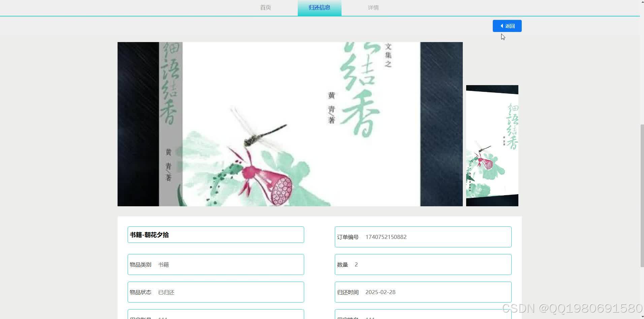Click the small book cover thumbnail on the right
The width and height of the screenshot is (644, 319).
(492, 145)
